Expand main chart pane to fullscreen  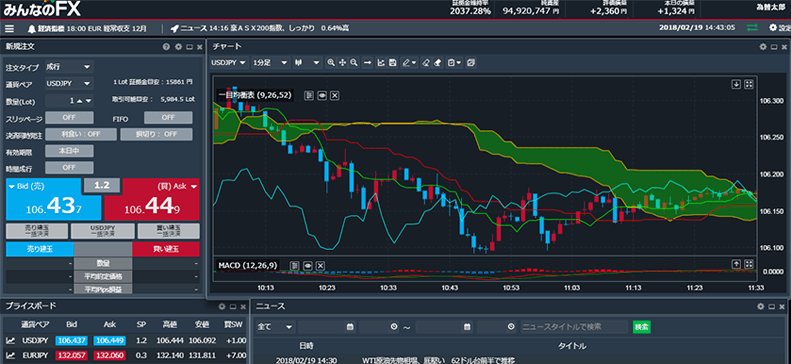(749, 85)
